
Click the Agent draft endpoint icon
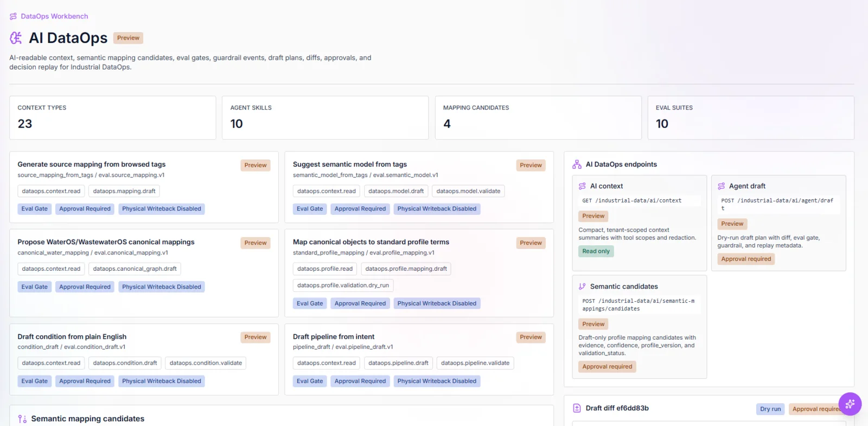[721, 186]
